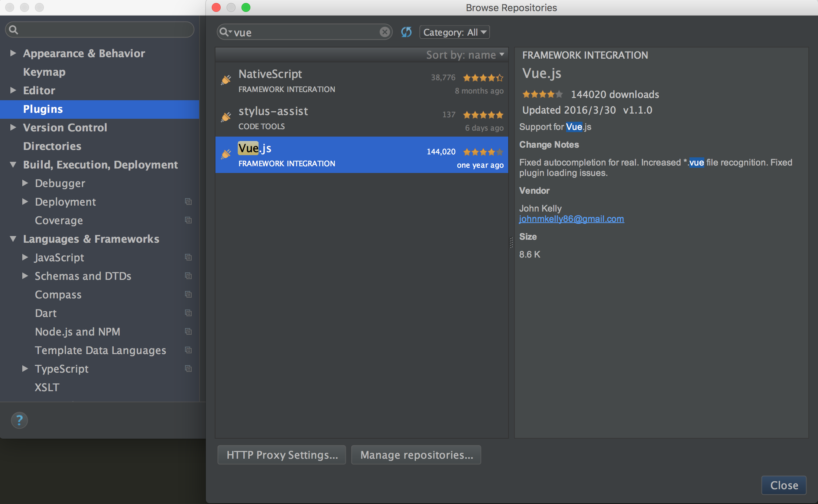This screenshot has height=504, width=818.
Task: Expand Appearance & Behavior section
Action: 13,53
